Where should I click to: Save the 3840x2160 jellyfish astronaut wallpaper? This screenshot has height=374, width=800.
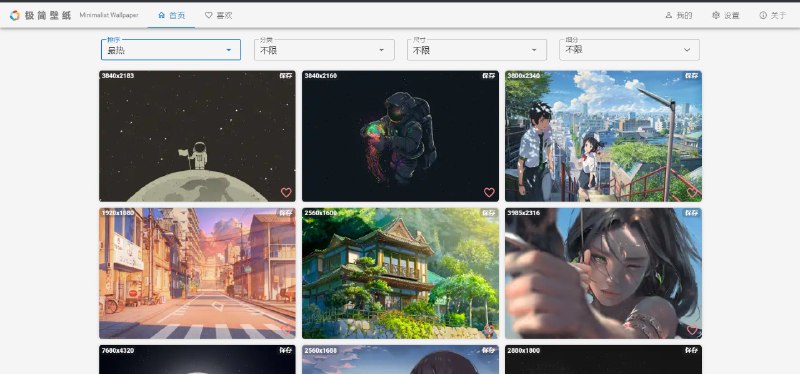pyautogui.click(x=489, y=76)
